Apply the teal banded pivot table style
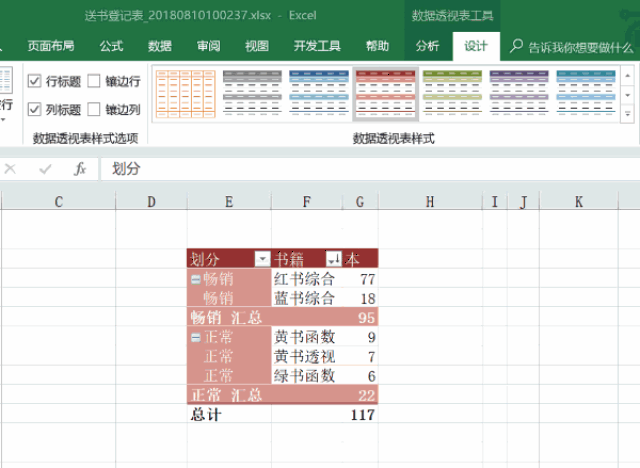640x468 pixels. pos(586,94)
